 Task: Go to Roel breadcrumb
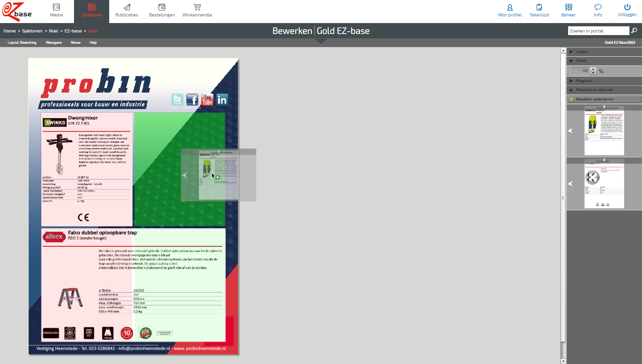click(54, 31)
